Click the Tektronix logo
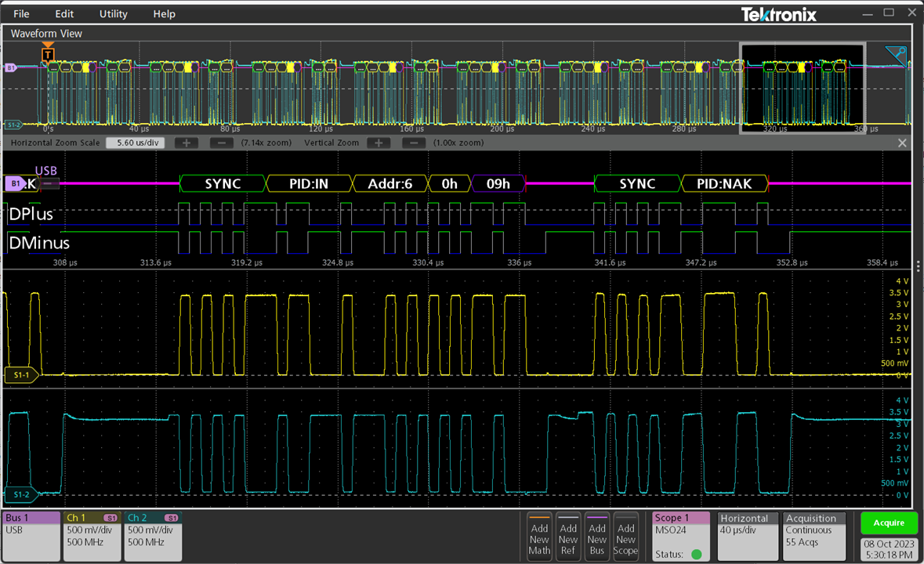This screenshot has width=924, height=564. coord(778,14)
